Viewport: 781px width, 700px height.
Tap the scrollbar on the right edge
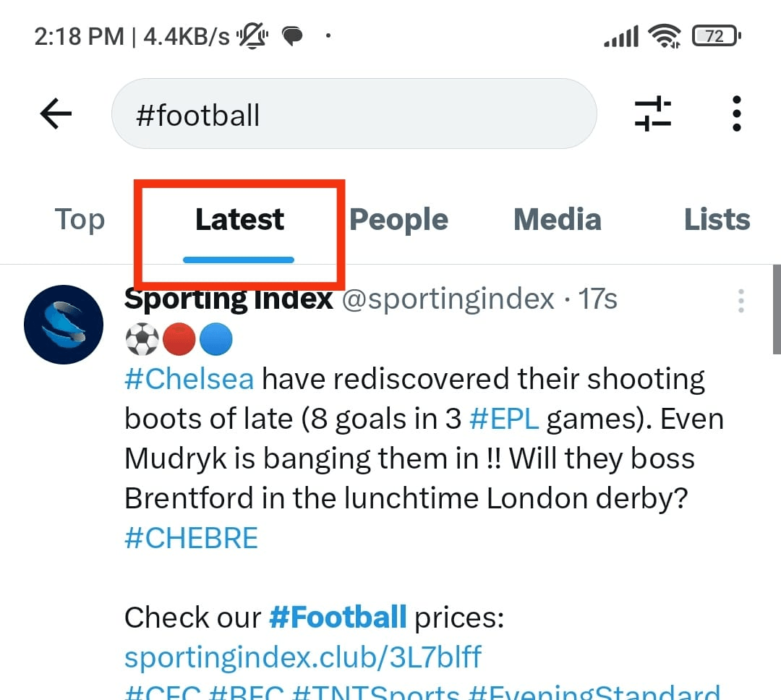coord(775,311)
